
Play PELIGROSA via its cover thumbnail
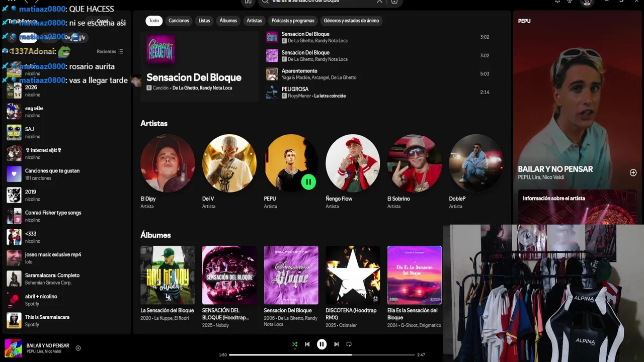click(x=272, y=92)
